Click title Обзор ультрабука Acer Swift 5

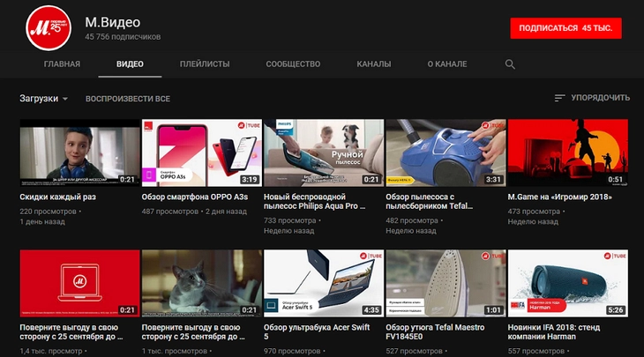click(317, 332)
